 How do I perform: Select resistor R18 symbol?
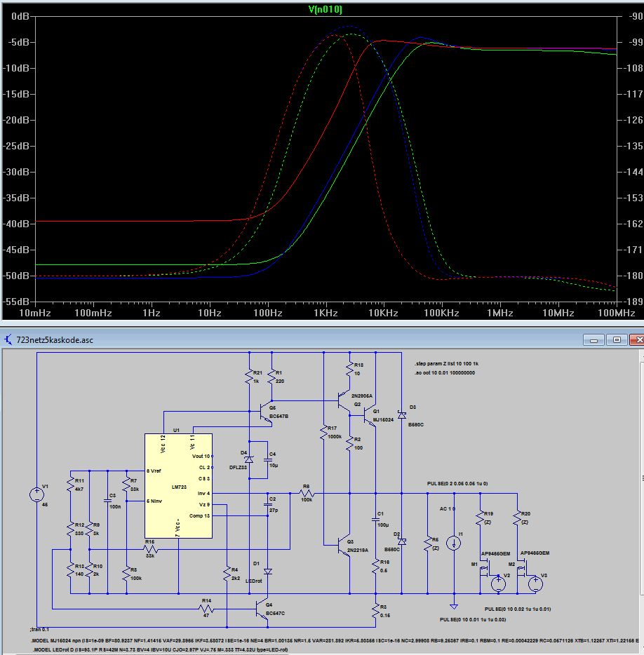pyautogui.click(x=350, y=370)
